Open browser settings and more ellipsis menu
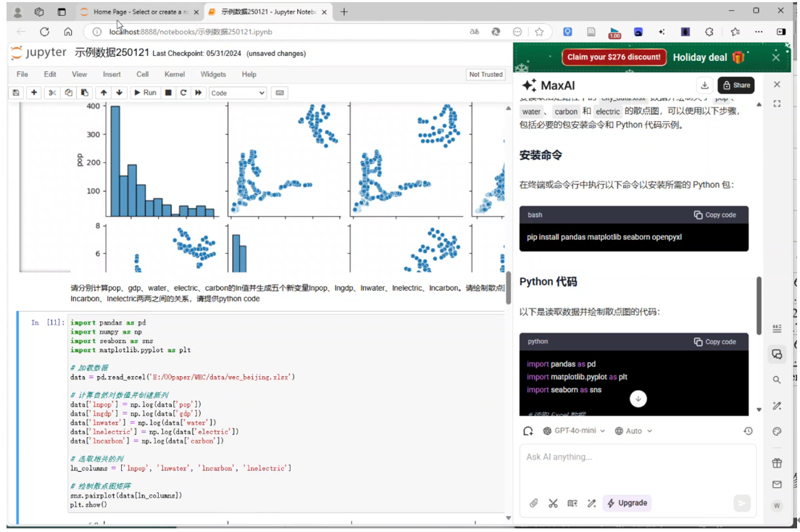This screenshot has height=532, width=800. [759, 32]
